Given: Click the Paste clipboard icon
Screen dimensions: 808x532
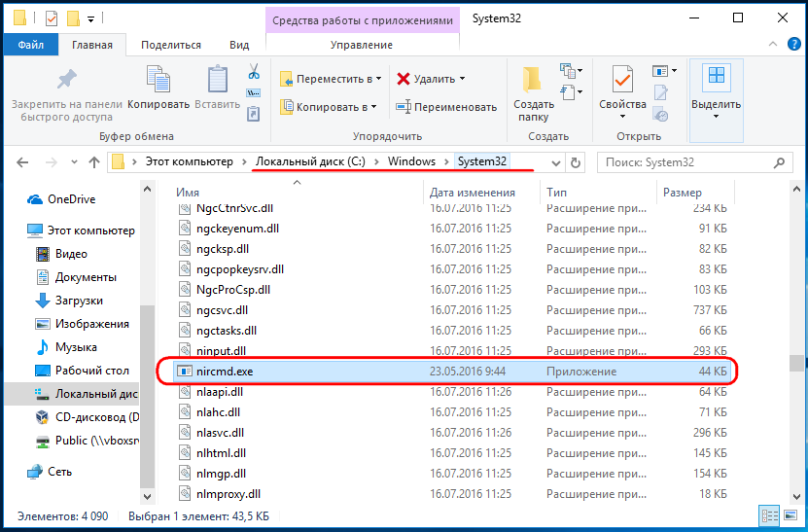Looking at the screenshot, I should point(218,80).
